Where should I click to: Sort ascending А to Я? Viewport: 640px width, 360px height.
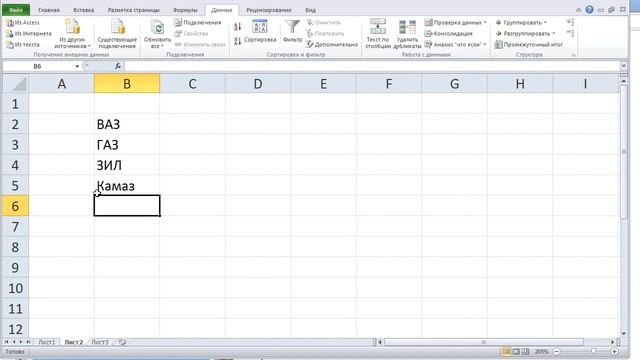pos(238,27)
